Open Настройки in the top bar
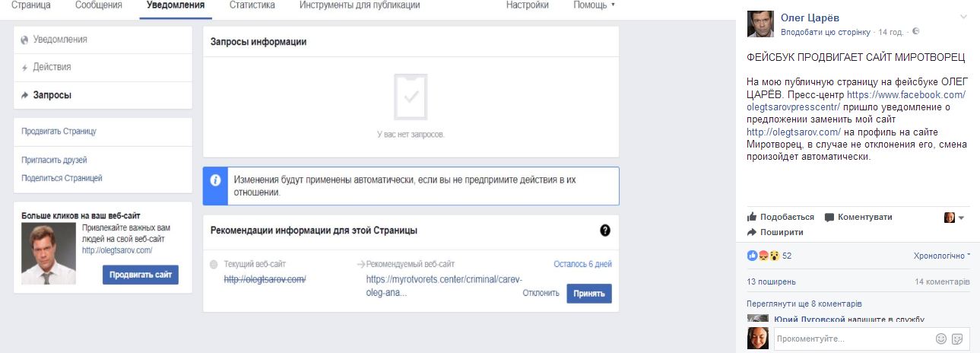Screen dimensions: 980x353 528,5
